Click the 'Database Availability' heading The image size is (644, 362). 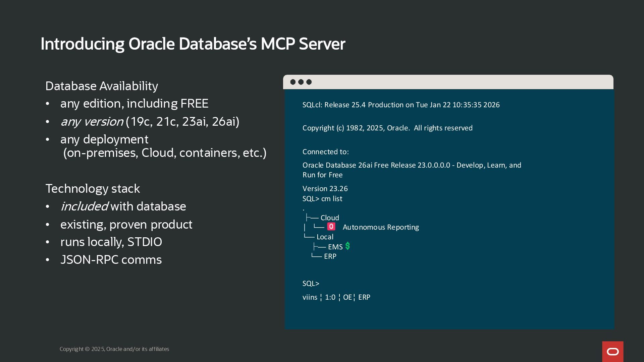(x=102, y=86)
